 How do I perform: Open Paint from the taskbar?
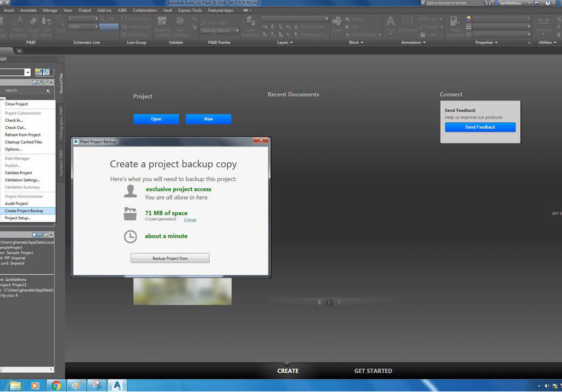click(76, 385)
